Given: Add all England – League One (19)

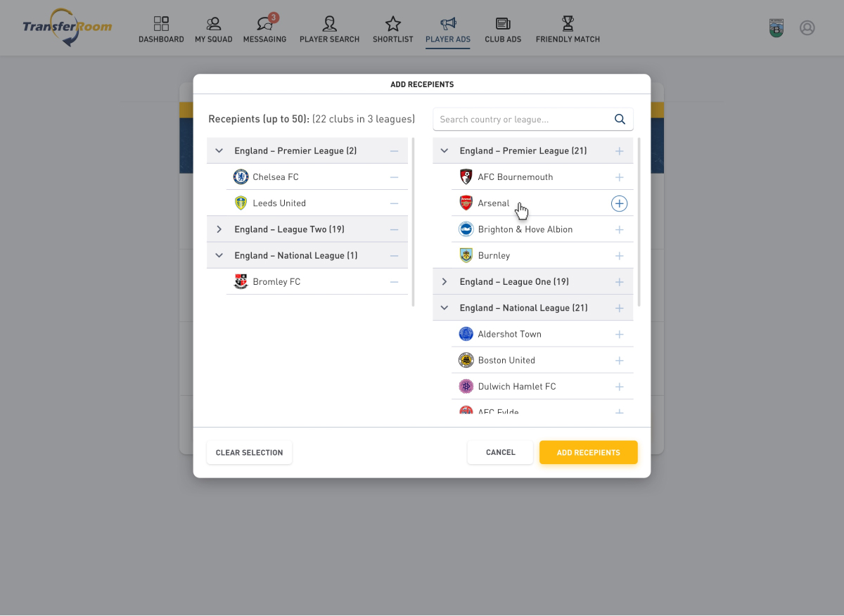Looking at the screenshot, I should 619,282.
